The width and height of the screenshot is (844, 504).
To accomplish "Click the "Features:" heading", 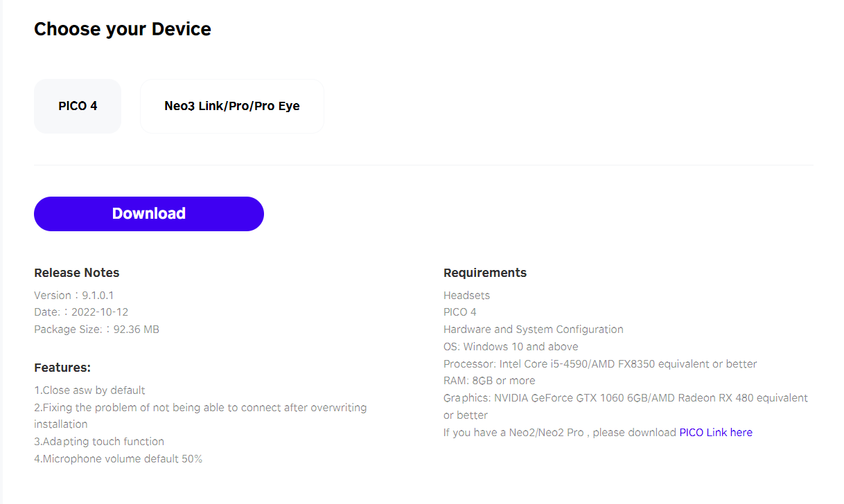I will [62, 368].
